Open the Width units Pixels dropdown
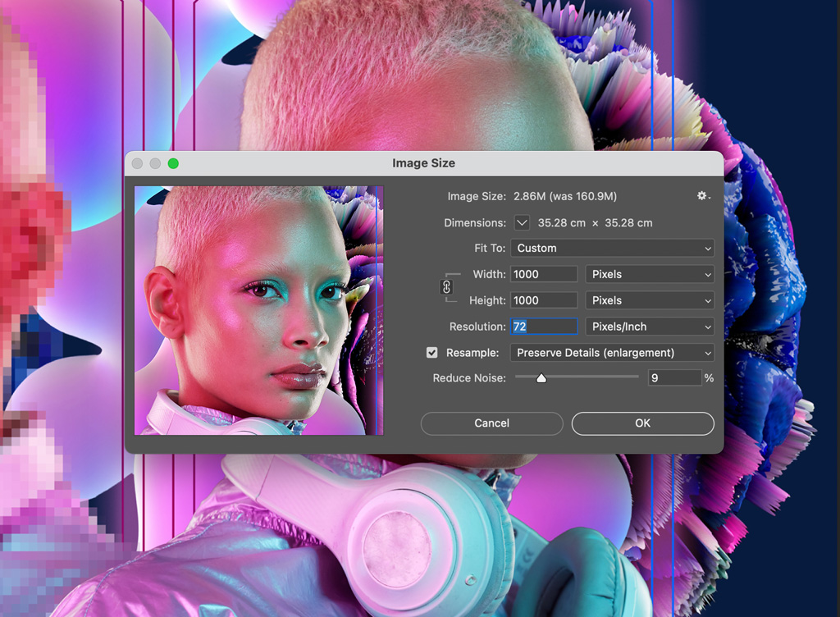The image size is (840, 617). pyautogui.click(x=650, y=274)
